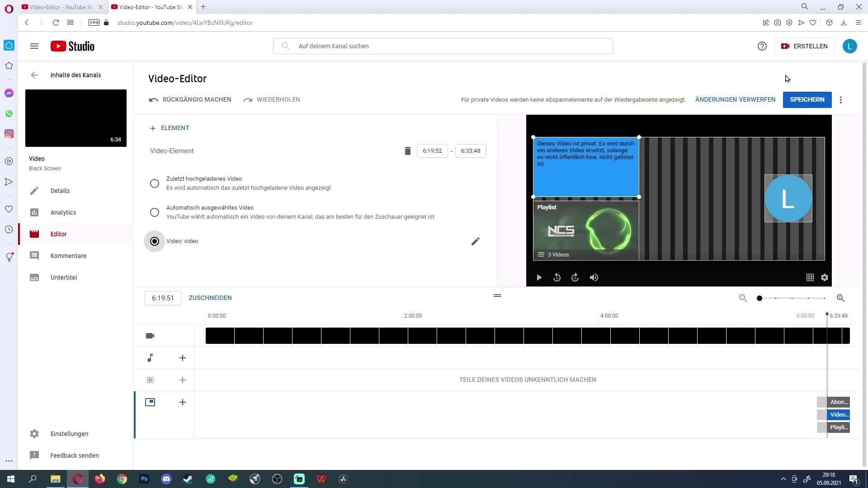Click Kommentare in the left sidebar menu
868x488 pixels.
(x=68, y=256)
